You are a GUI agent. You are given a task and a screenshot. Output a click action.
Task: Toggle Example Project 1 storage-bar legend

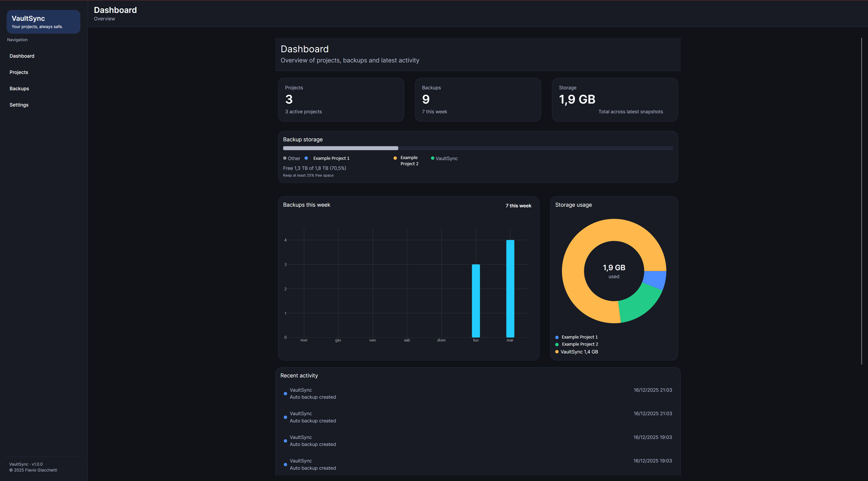[x=331, y=158]
